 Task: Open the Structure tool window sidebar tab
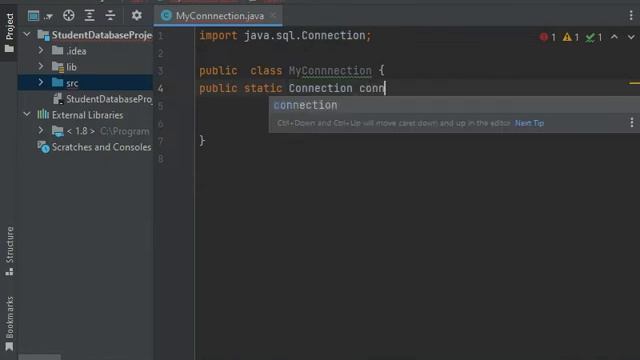[9, 251]
